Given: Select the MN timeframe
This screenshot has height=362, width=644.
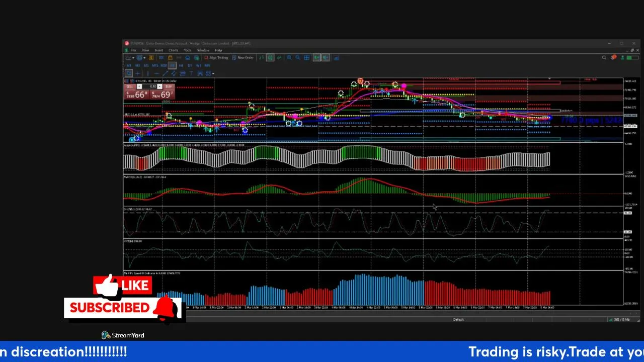Looking at the screenshot, I should tap(207, 66).
